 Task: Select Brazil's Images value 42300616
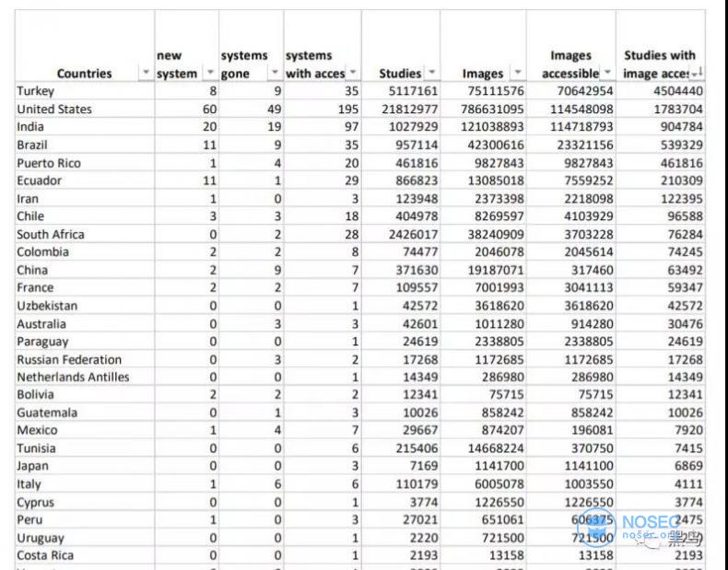pyautogui.click(x=483, y=145)
